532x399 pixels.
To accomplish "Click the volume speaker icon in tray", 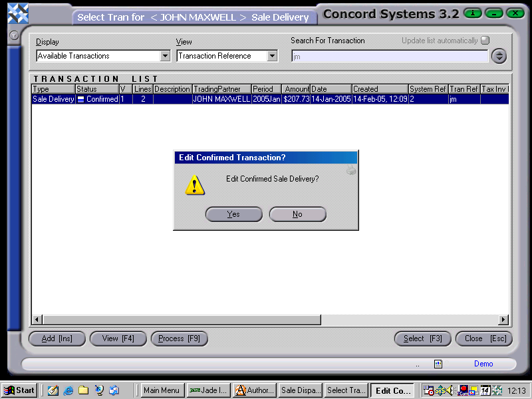I will click(x=451, y=391).
